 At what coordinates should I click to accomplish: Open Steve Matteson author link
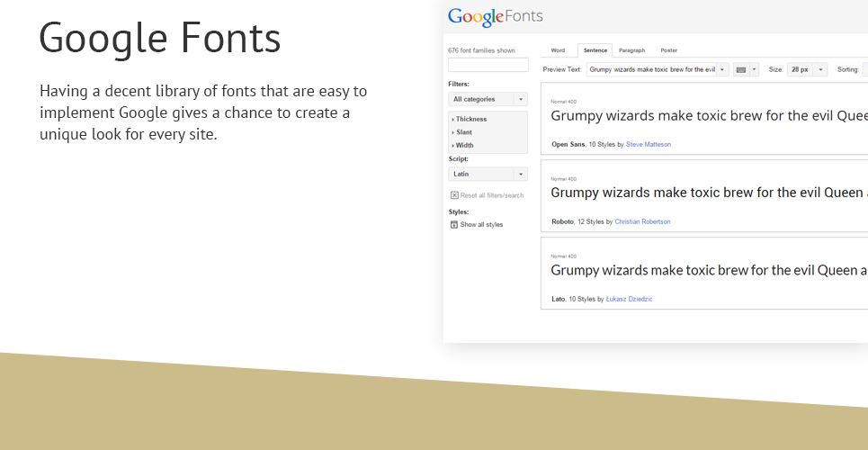[649, 144]
